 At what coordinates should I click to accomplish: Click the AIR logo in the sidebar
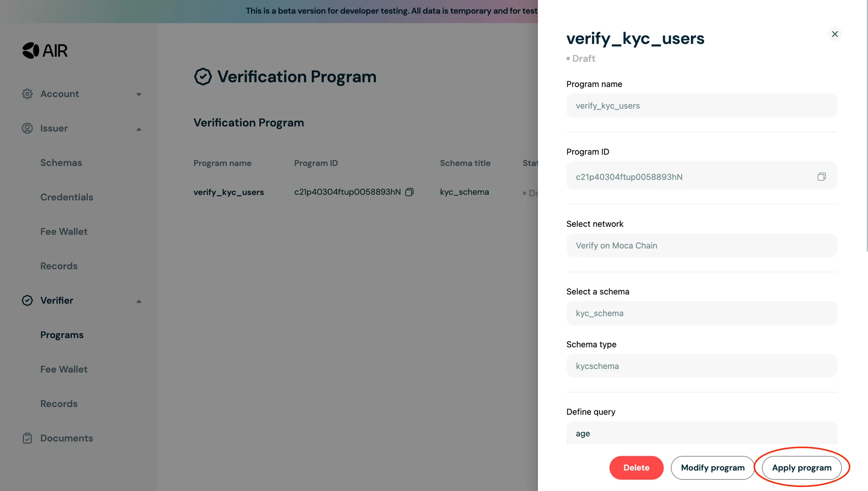(45, 50)
